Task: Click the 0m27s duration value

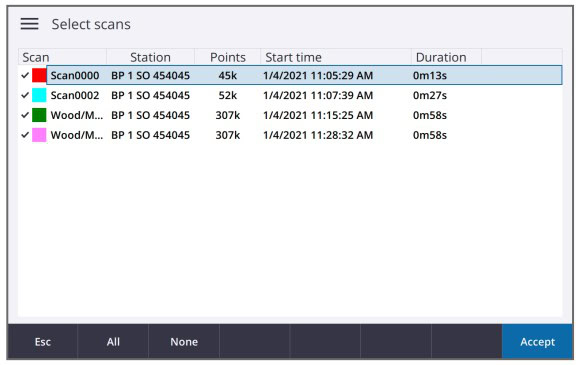Action: 430,95
